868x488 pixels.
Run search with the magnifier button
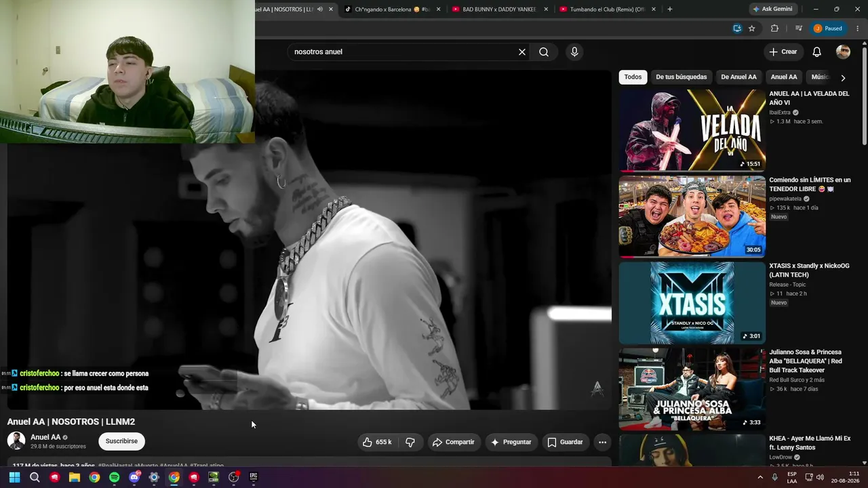(x=544, y=52)
